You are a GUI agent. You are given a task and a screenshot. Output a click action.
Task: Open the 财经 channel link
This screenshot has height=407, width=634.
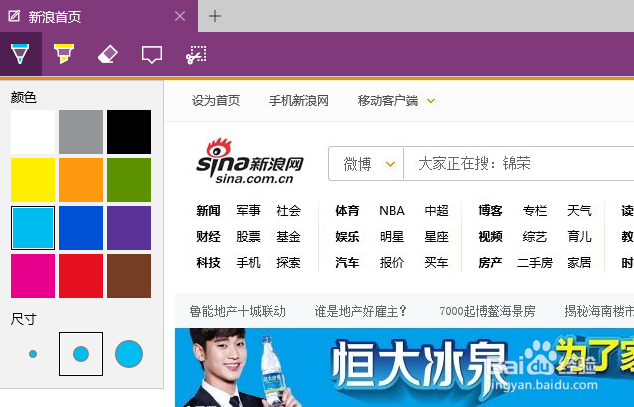(208, 236)
